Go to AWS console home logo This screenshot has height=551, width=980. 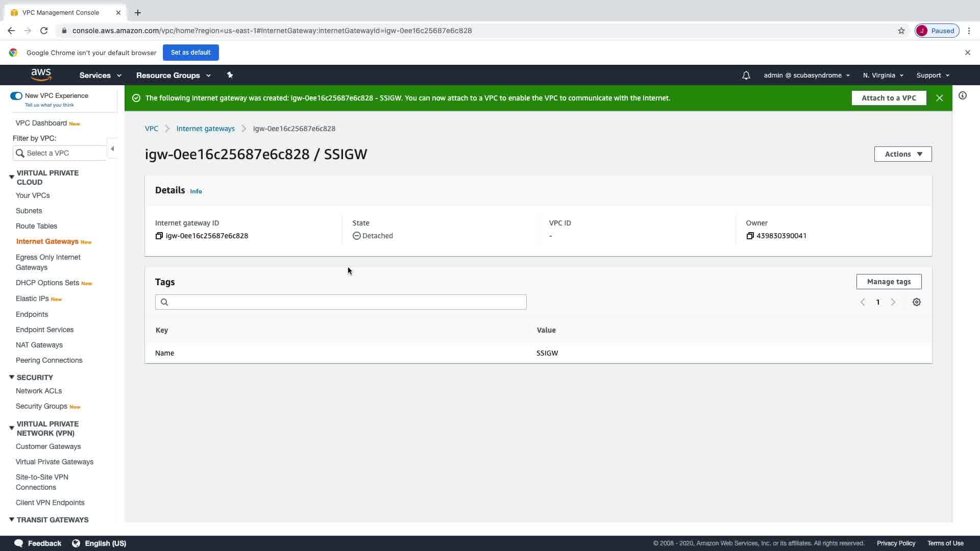[41, 75]
